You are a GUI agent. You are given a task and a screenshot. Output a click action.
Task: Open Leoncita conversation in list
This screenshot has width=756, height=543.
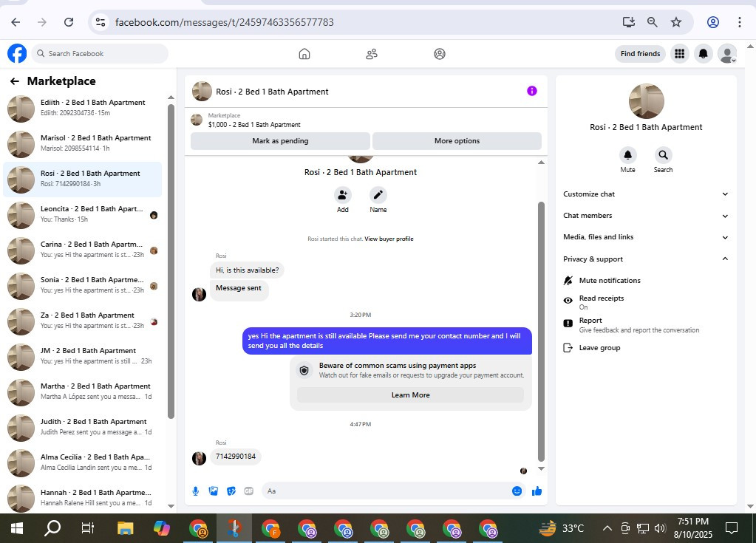pyautogui.click(x=83, y=215)
